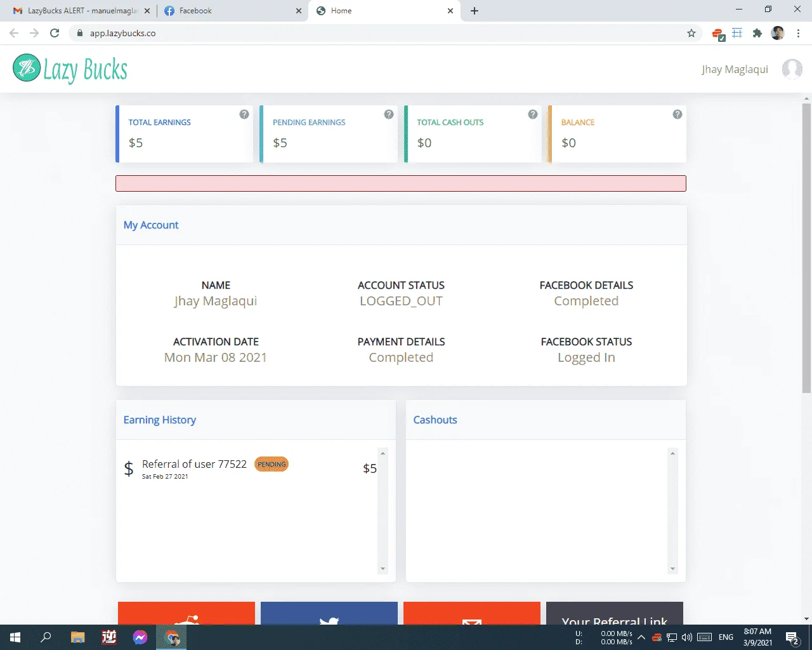Click the Cashouts scroll-up arrow
The image size is (812, 650).
pyautogui.click(x=672, y=453)
